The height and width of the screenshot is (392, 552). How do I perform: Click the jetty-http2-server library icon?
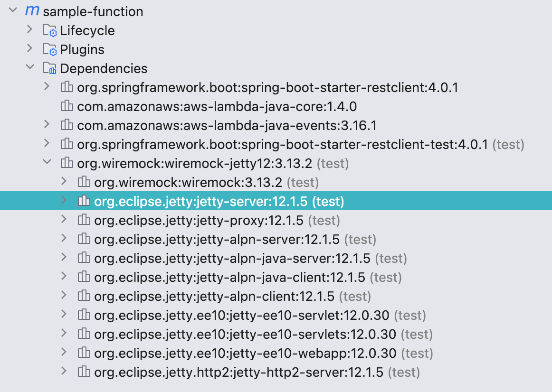[84, 372]
